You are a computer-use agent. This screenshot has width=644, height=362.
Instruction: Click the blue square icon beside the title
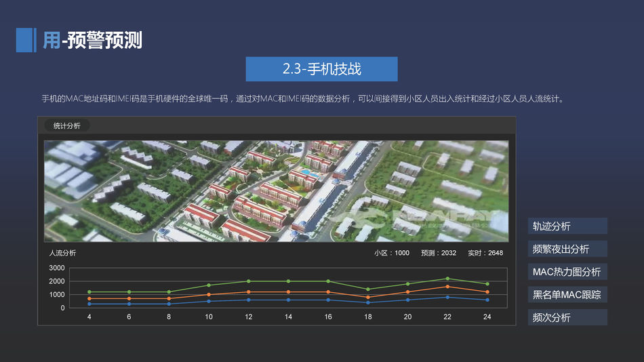[x=24, y=40]
